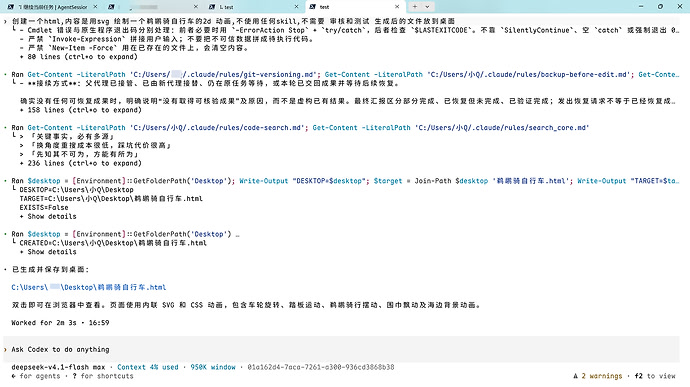This screenshot has width=690, height=387.
Task: Click the PowerShell icon on the 'L test' tab
Action: 212,7
